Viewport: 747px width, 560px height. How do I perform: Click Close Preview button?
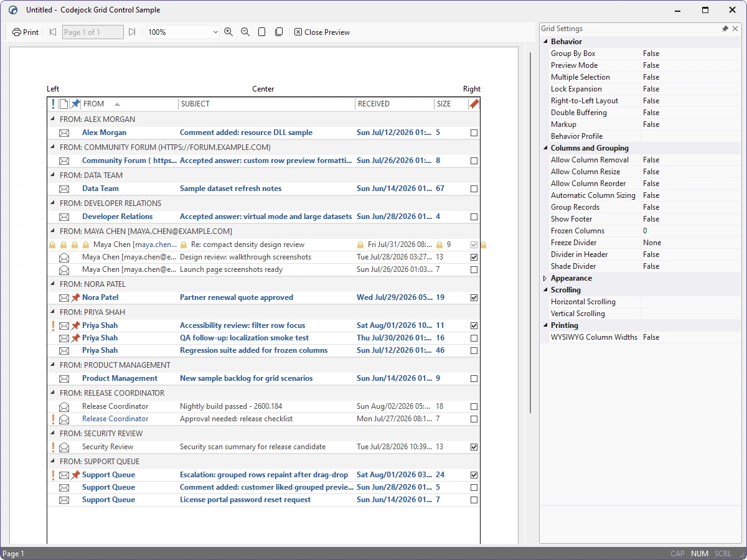[x=322, y=32]
